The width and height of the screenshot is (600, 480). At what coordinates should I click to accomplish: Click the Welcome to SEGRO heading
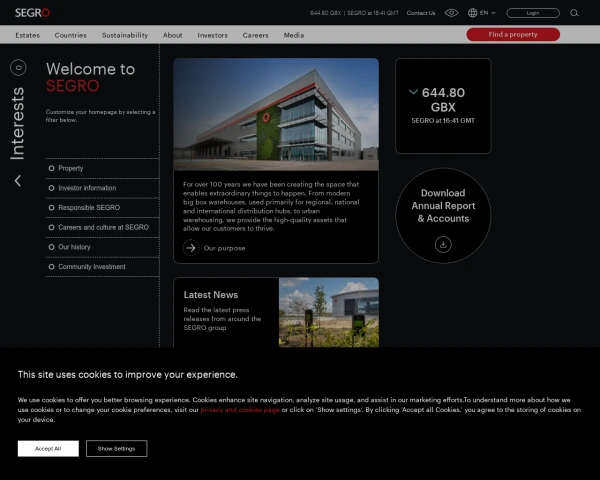pyautogui.click(x=91, y=77)
